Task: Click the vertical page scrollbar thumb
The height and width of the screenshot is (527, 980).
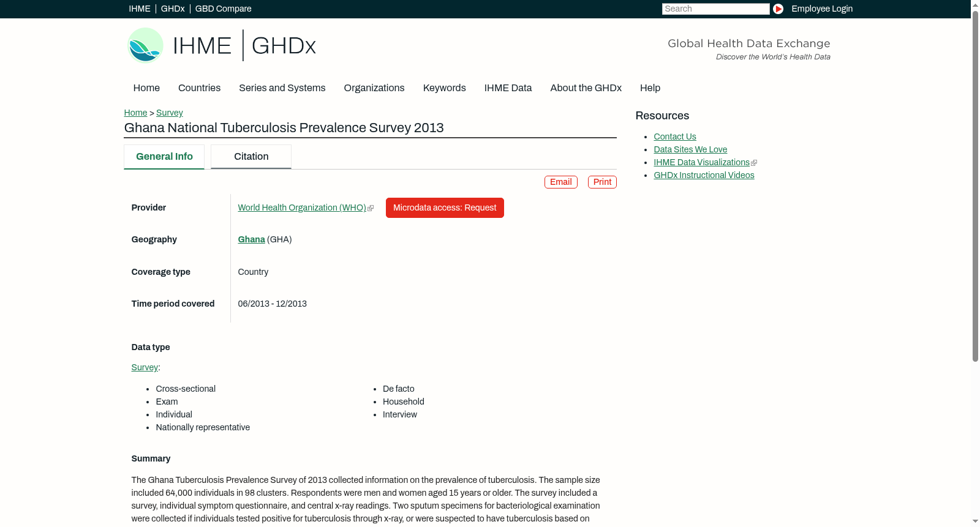Action: pyautogui.click(x=975, y=185)
